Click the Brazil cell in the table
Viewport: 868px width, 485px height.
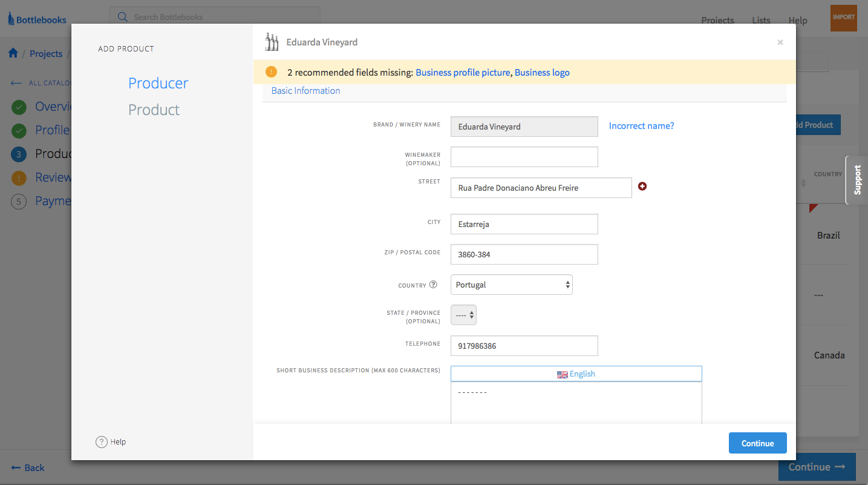pos(829,235)
